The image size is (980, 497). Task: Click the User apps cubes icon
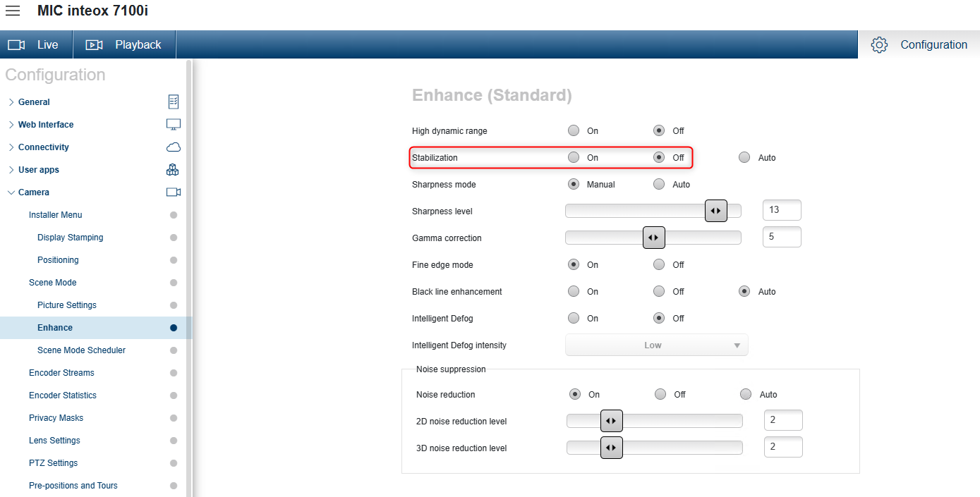click(173, 169)
